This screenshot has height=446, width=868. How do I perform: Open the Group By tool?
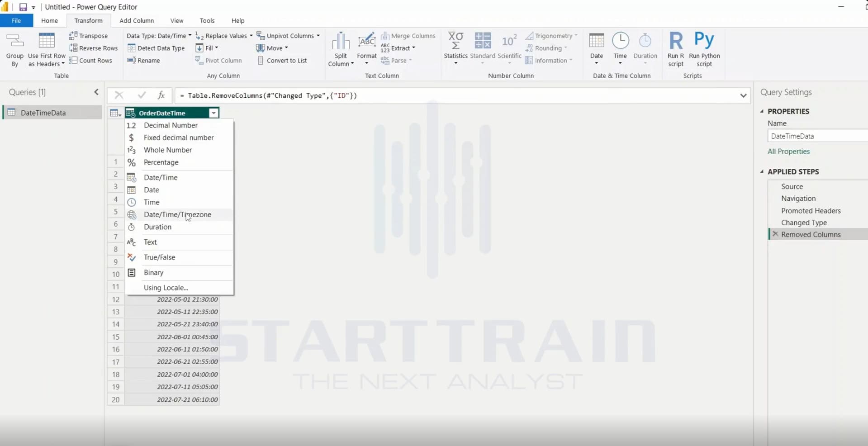14,50
